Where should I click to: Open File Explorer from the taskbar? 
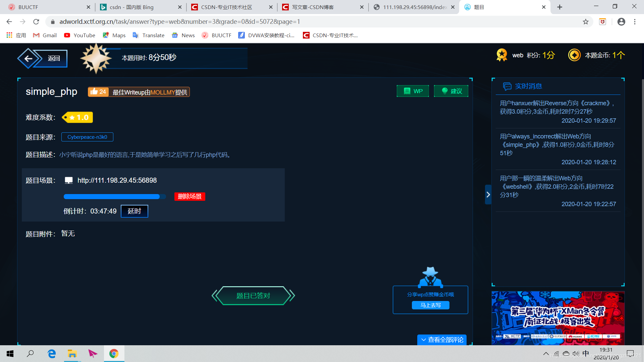pos(72,354)
